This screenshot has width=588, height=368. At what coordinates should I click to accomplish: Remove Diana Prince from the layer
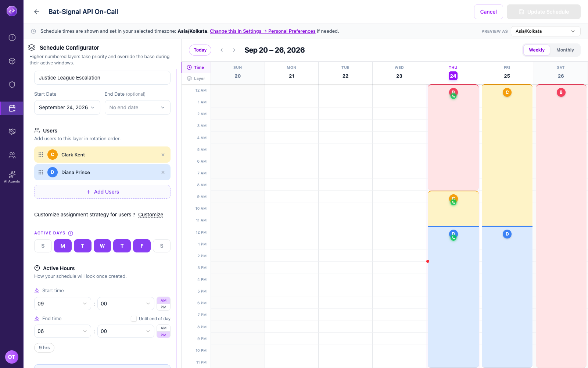(x=163, y=172)
